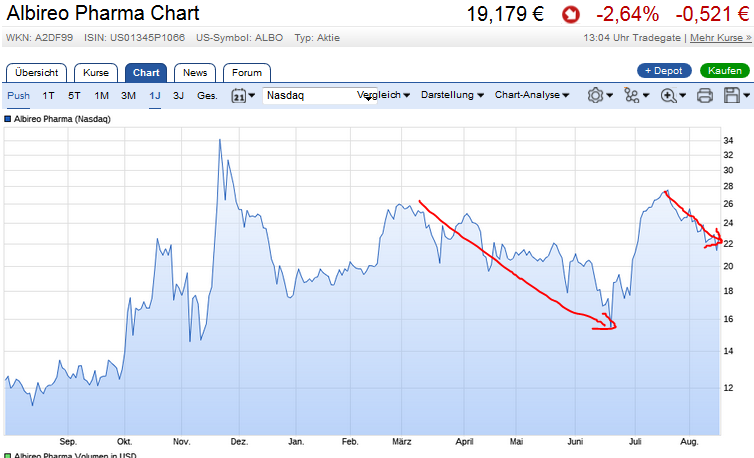Screen dimensions: 754x458
Task: Select the Ges. full time range
Action: pyautogui.click(x=207, y=96)
